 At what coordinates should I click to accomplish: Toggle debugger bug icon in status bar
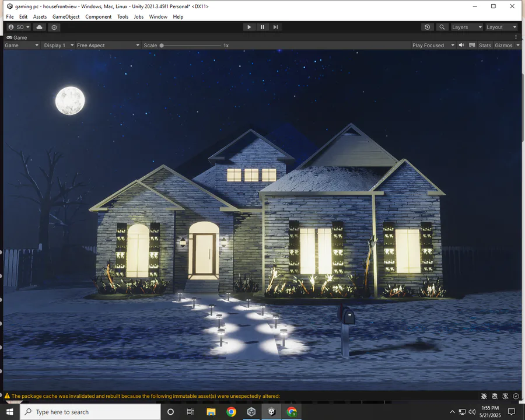tap(484, 396)
